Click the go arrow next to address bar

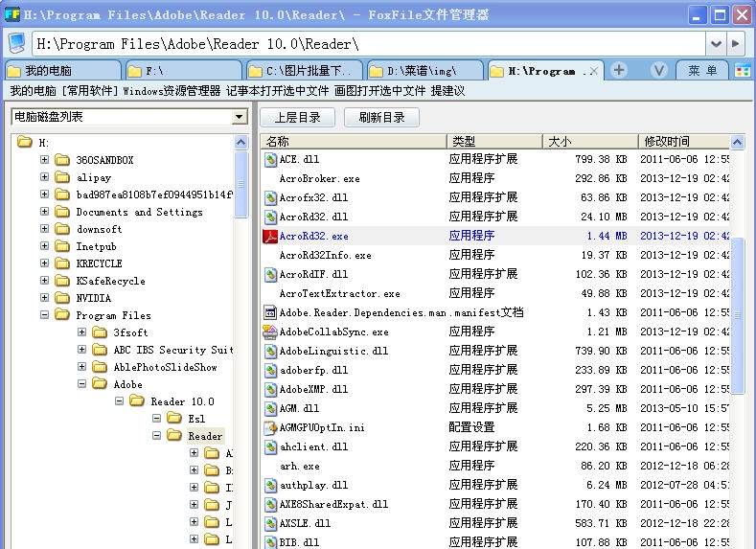736,44
